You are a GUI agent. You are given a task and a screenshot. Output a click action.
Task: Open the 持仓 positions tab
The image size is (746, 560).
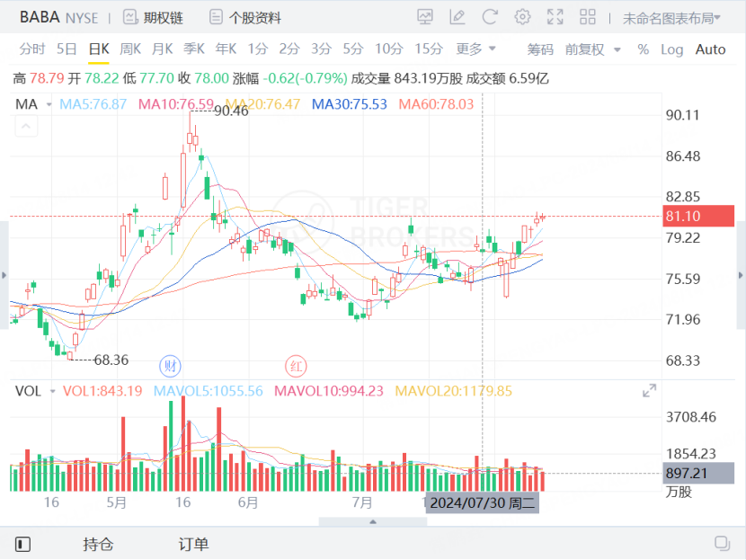point(98,544)
